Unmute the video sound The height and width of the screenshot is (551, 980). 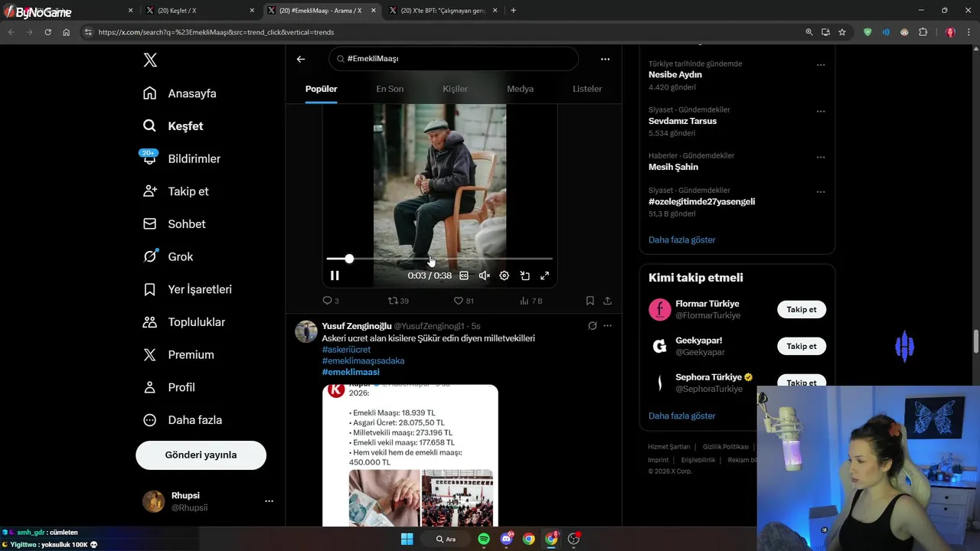coord(484,275)
